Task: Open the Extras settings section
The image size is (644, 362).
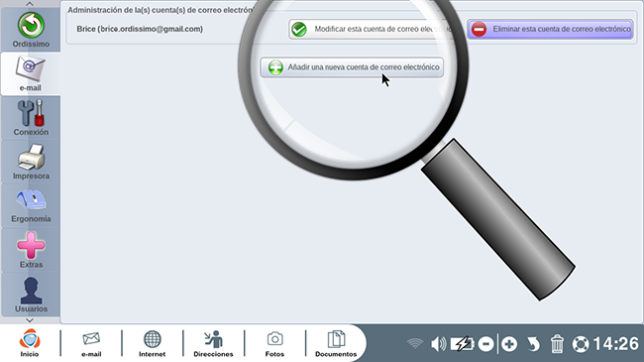Action: tap(31, 249)
